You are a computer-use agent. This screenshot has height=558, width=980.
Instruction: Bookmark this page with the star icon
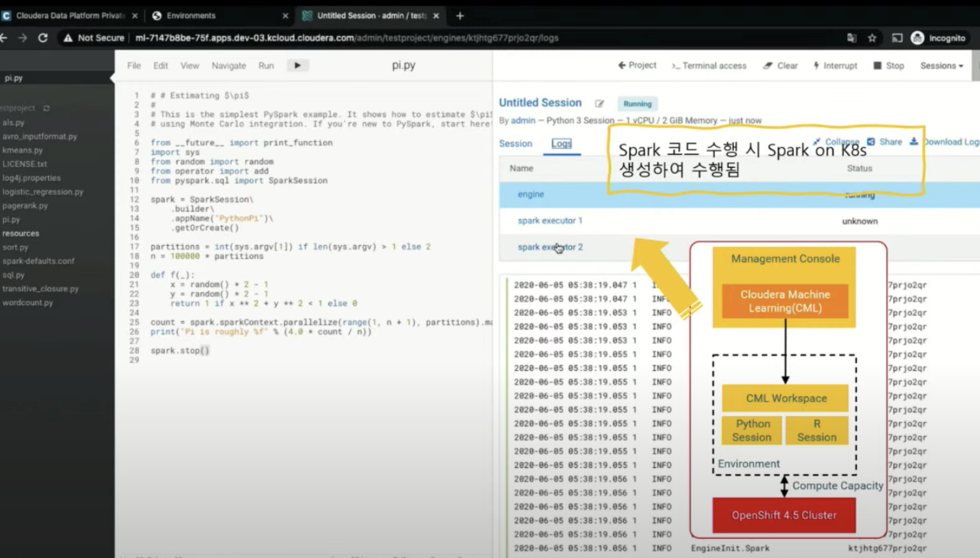tap(872, 38)
